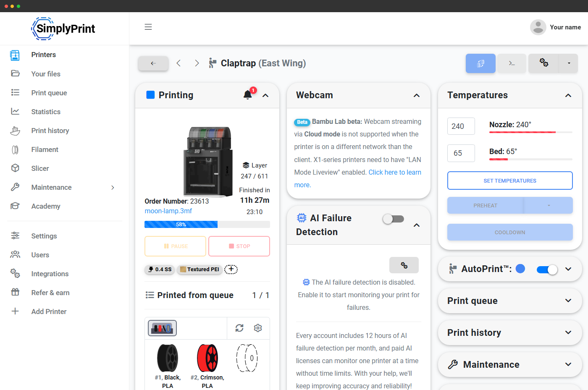
Task: Click the Black PLA spool
Action: coord(168,358)
